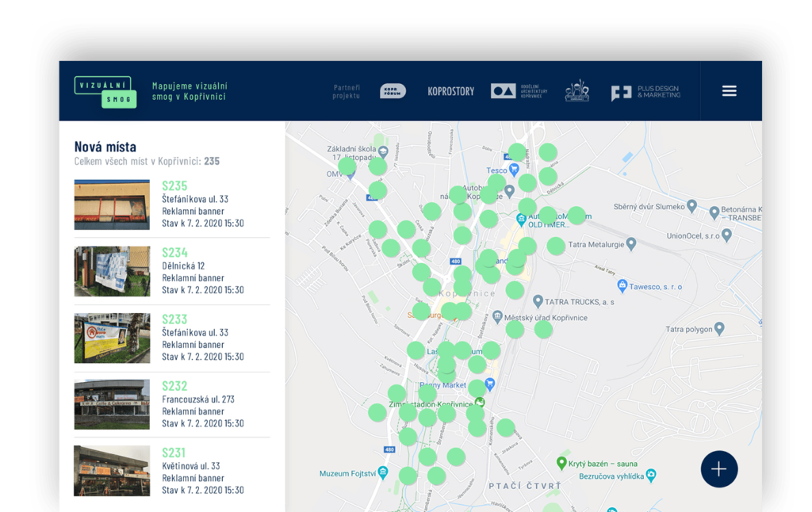Click the Tatra polygon pin
812x512 pixels.
tap(718, 327)
